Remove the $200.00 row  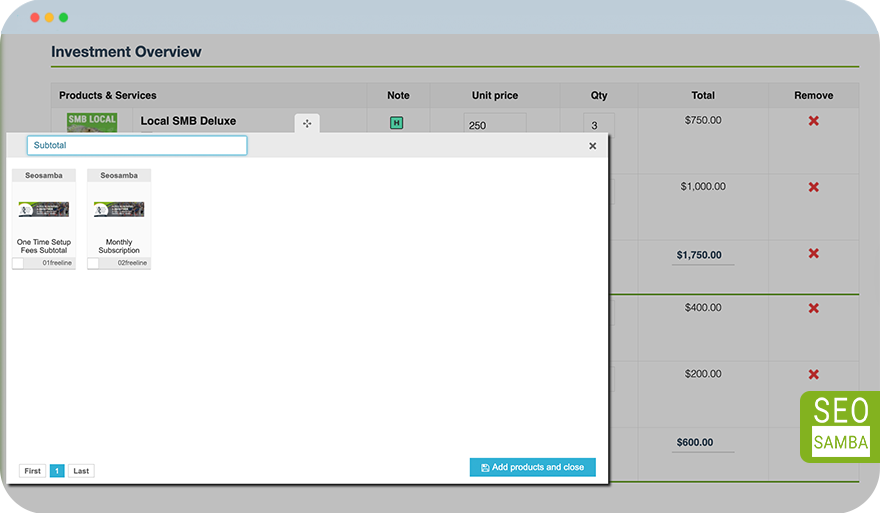tap(813, 374)
